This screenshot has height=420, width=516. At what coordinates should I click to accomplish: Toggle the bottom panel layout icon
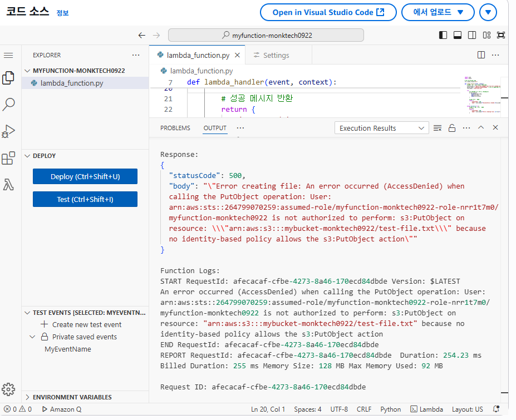pos(458,35)
